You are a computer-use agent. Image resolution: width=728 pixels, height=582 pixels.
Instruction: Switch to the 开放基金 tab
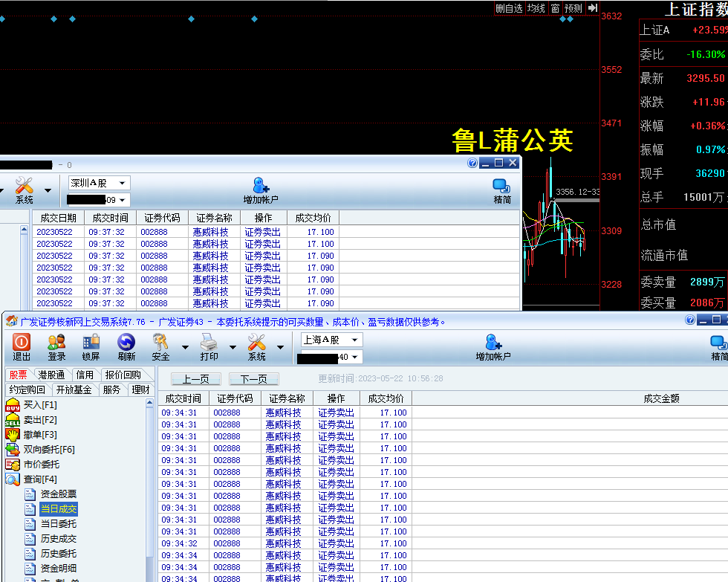tap(74, 389)
